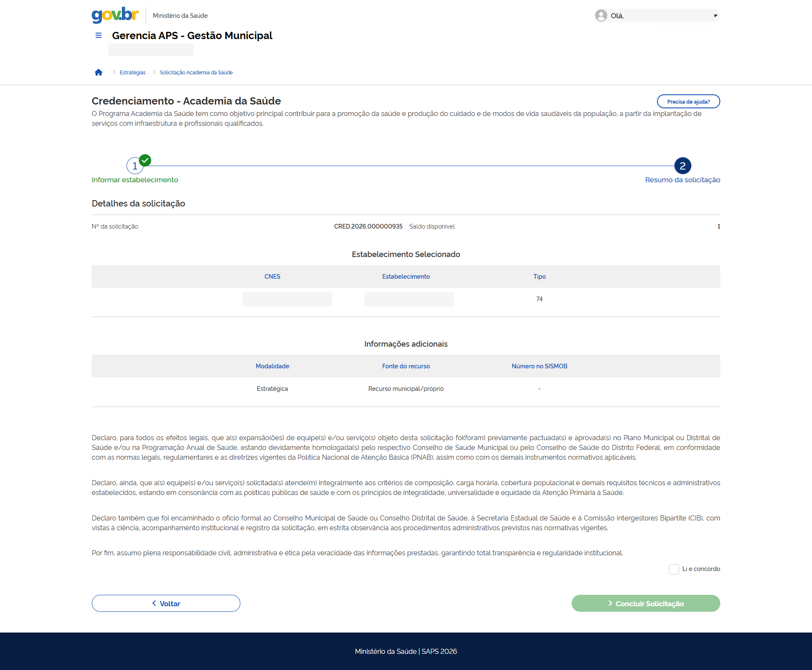The height and width of the screenshot is (670, 812).
Task: Check the "Li e concordo" checkbox
Action: (x=674, y=569)
